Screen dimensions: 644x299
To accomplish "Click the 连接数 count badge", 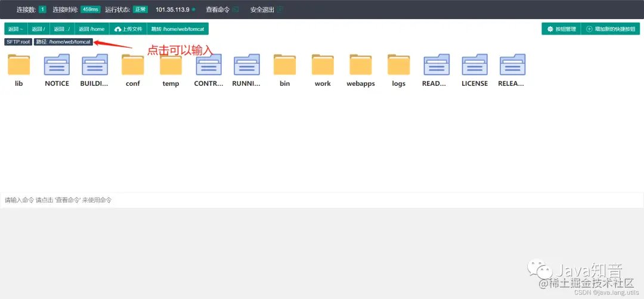I will click(43, 10).
